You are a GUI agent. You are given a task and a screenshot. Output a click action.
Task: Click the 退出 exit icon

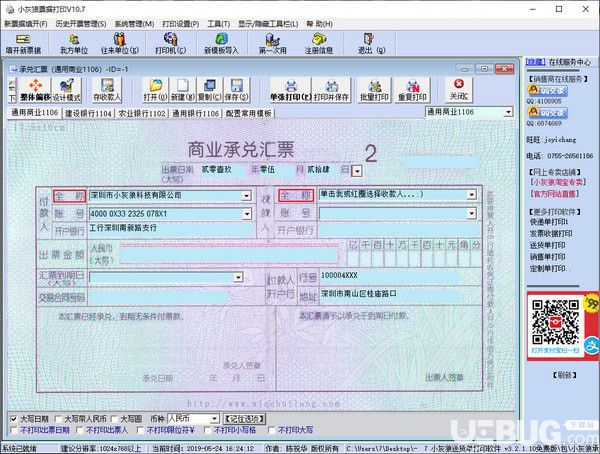point(370,43)
